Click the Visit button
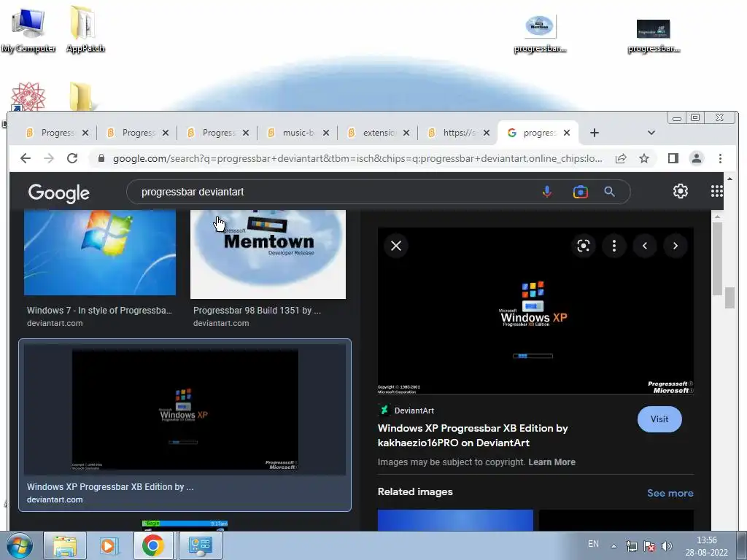Image resolution: width=747 pixels, height=560 pixels. click(x=659, y=419)
